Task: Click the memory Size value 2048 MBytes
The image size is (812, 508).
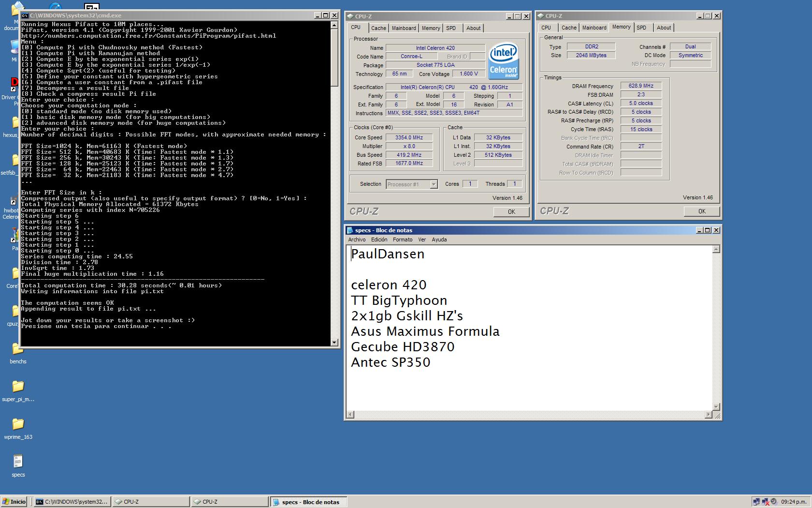Action: [x=591, y=55]
